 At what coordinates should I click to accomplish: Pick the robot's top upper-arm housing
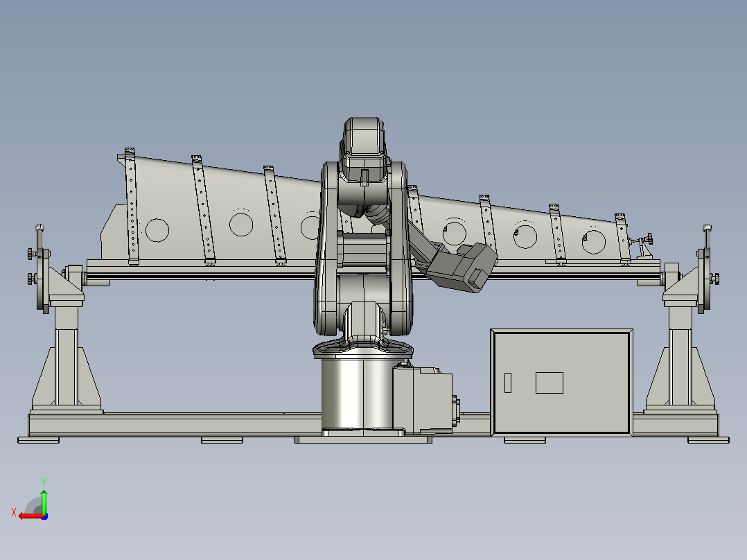(x=364, y=150)
